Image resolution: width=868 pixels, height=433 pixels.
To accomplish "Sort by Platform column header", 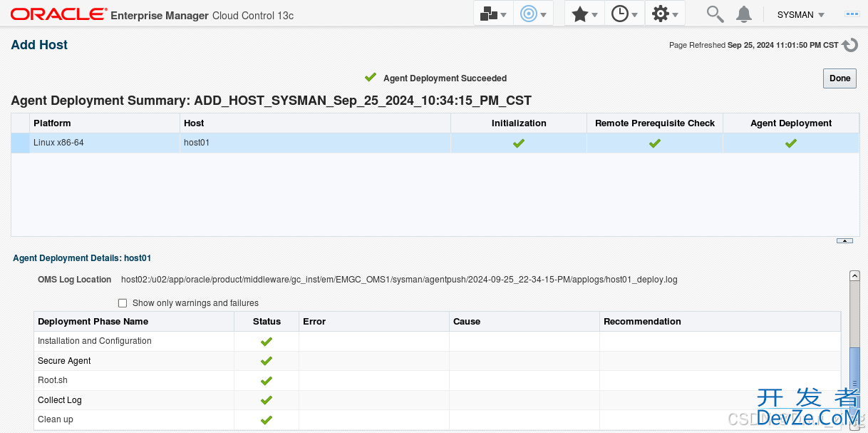I will (105, 123).
